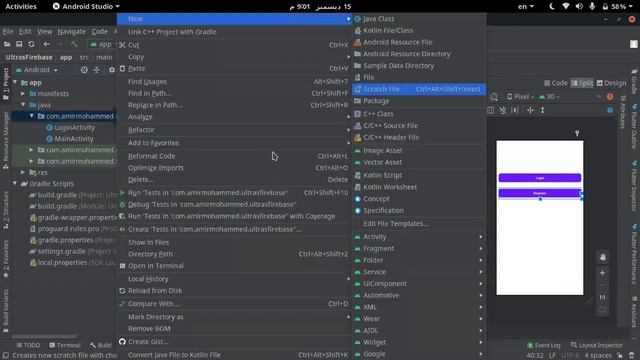Open the en language indicator

point(526,7)
